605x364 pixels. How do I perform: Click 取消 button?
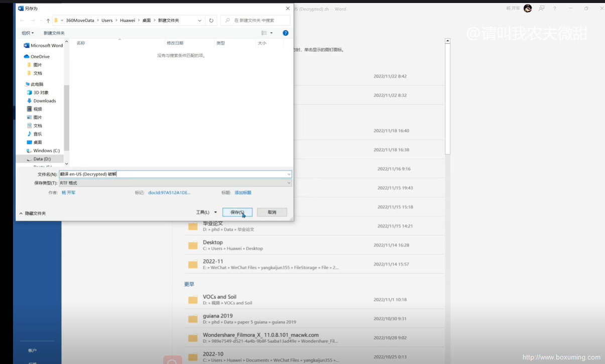272,212
